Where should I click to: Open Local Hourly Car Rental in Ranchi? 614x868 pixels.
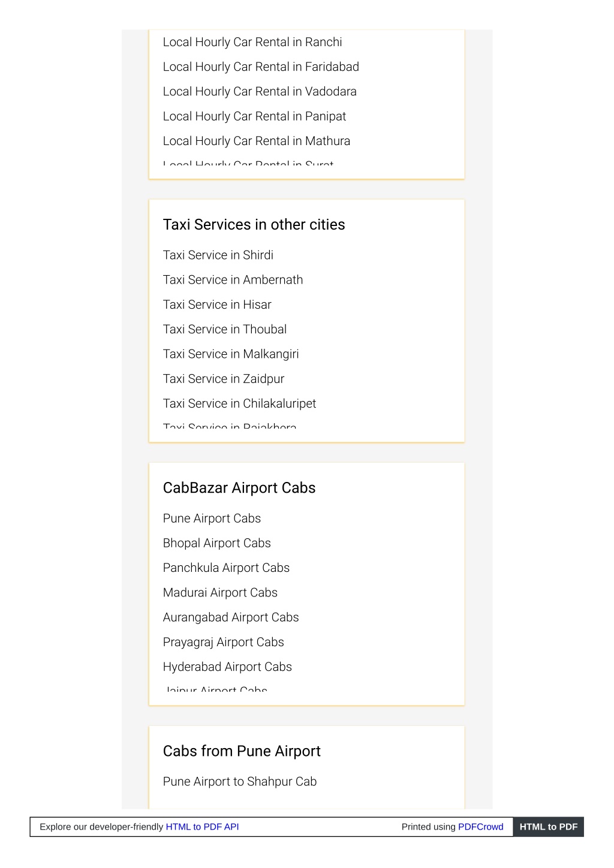(x=252, y=43)
